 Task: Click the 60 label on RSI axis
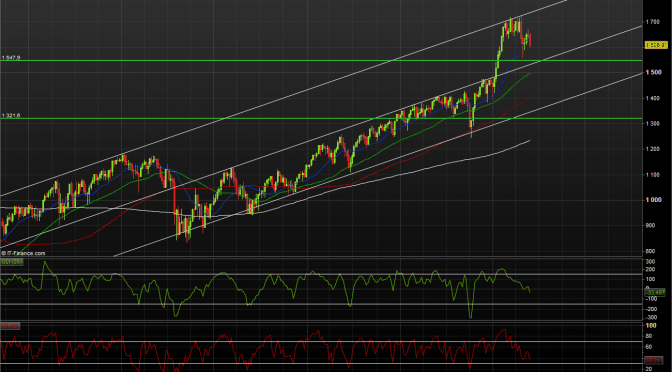(x=650, y=347)
